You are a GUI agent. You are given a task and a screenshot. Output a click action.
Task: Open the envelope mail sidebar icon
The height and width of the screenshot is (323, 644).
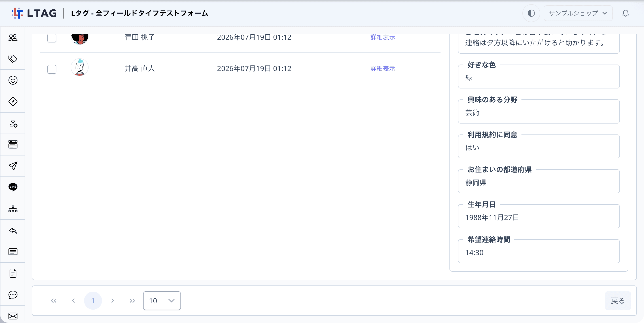tap(13, 316)
